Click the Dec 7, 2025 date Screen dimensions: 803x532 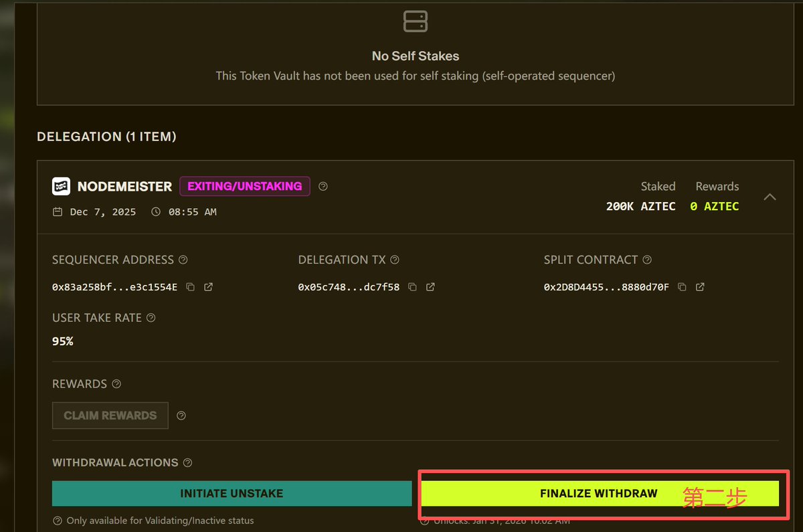103,212
